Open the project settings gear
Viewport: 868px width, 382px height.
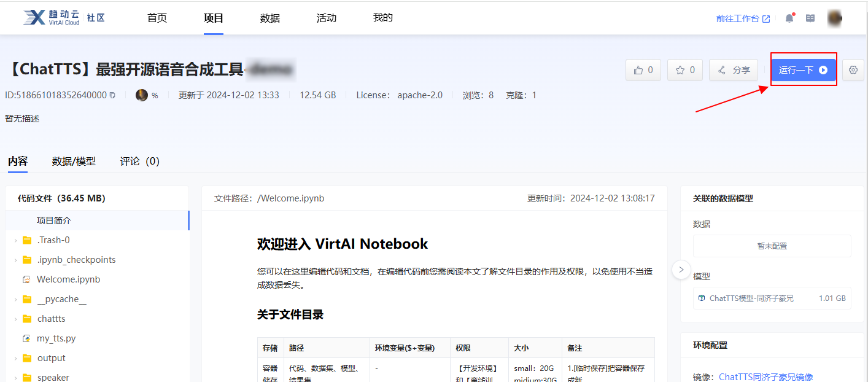853,69
